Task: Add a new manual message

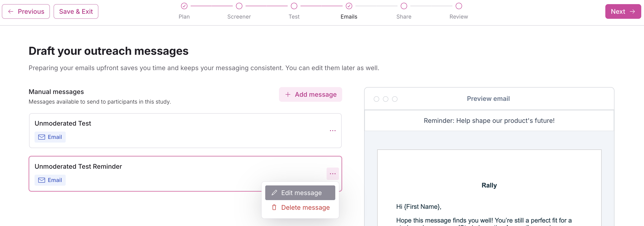Action: (311, 95)
